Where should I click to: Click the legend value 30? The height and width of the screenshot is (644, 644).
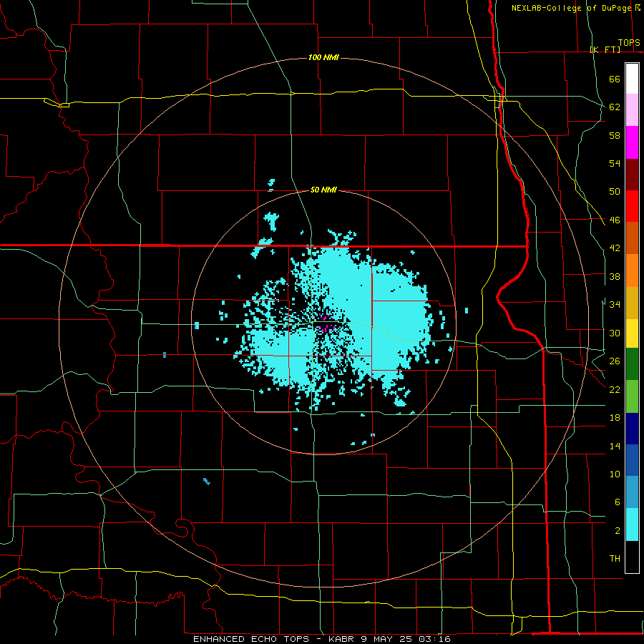(615, 333)
